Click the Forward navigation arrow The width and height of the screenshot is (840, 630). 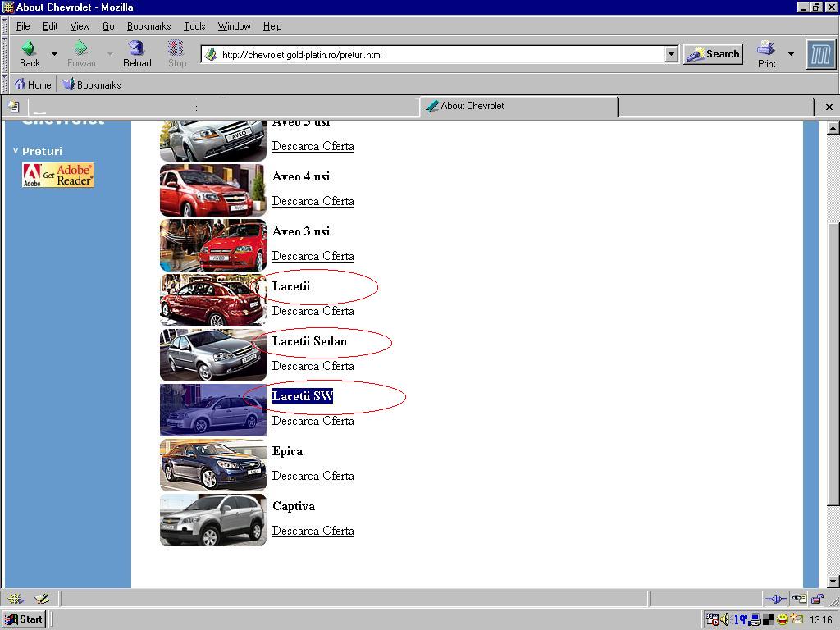[x=83, y=53]
